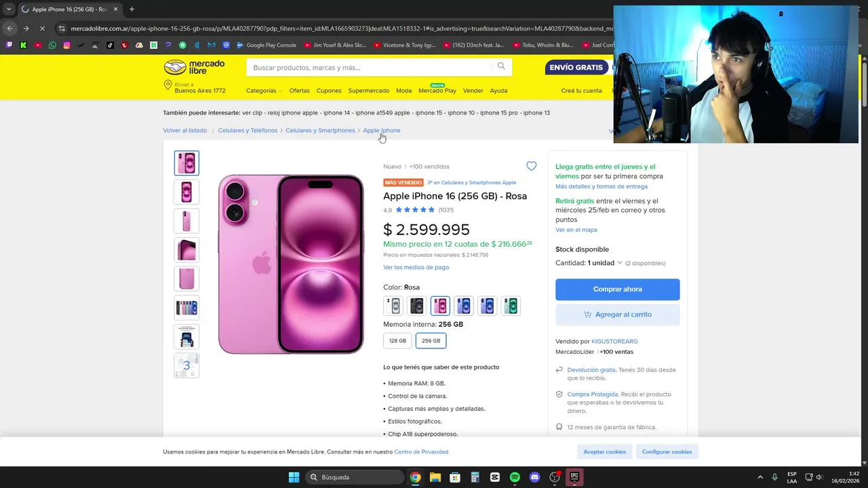Open the Ofertas menu item
Screen dimensions: 868x488
[299, 90]
